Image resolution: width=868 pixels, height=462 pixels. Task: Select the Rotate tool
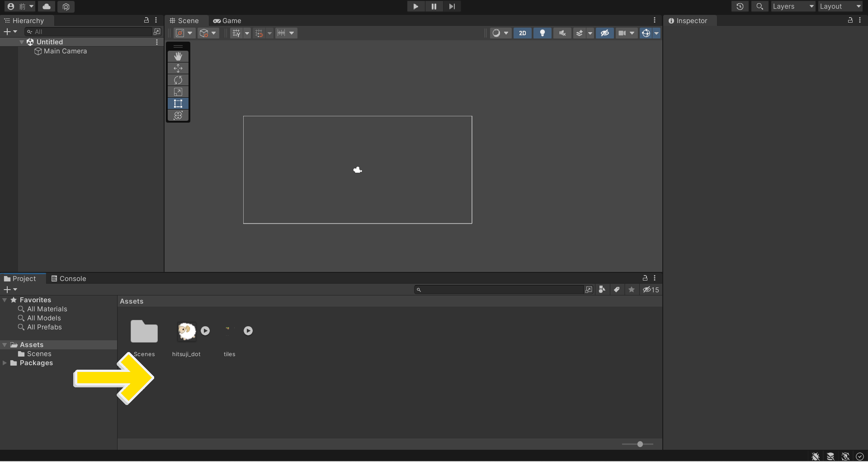click(178, 80)
